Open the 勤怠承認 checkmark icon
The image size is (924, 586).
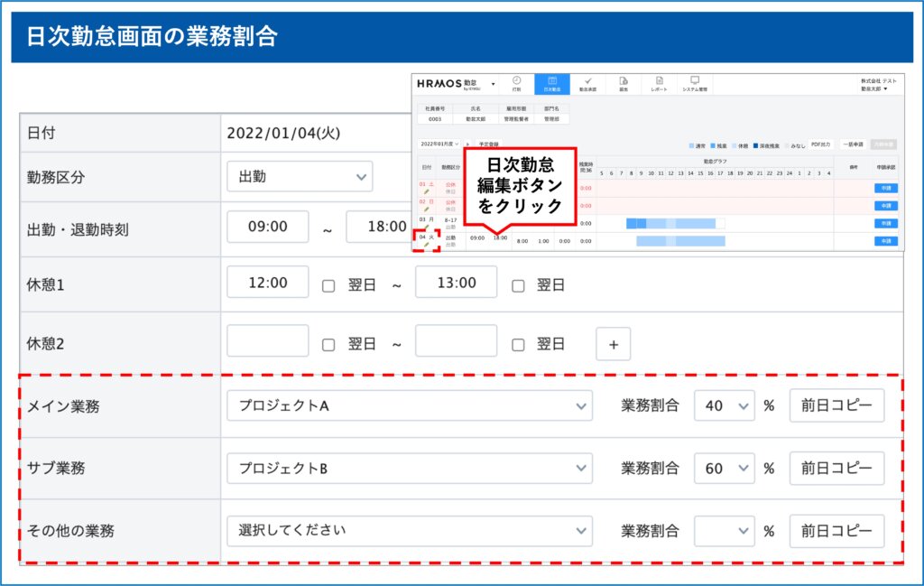click(x=587, y=84)
